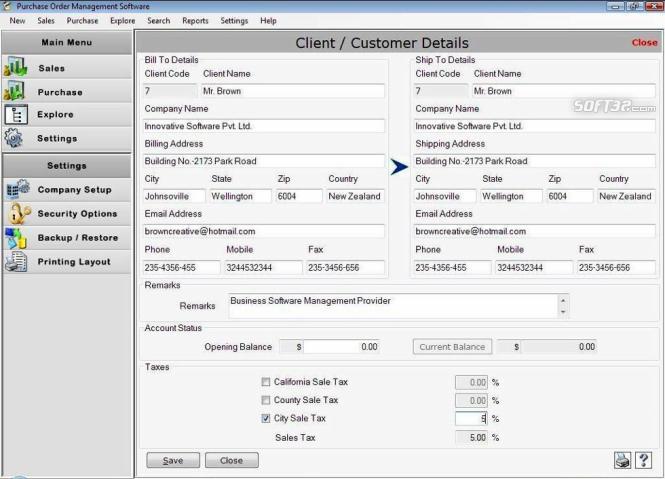
Task: Click the Bill To Email Address field
Action: point(263,231)
